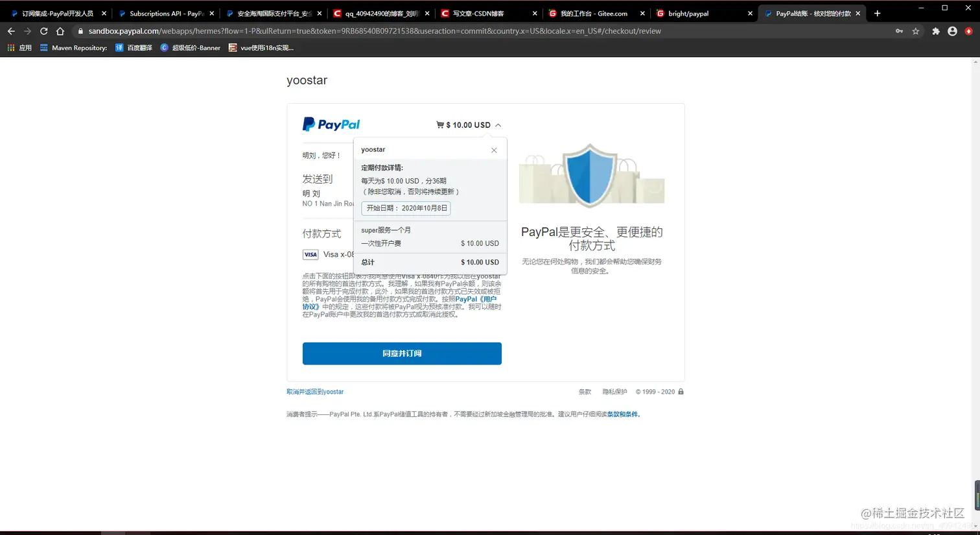Close the bright/paypal tab
This screenshot has width=980, height=535.
[750, 14]
